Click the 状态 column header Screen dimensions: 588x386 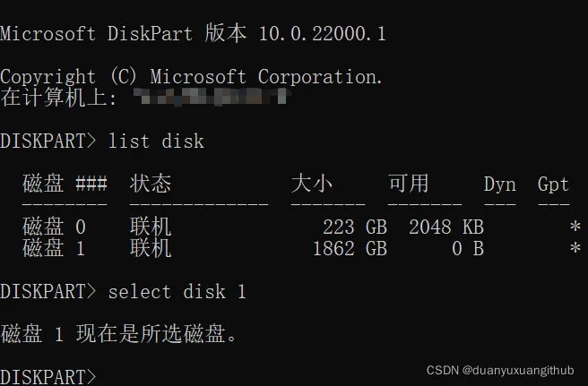[151, 184]
